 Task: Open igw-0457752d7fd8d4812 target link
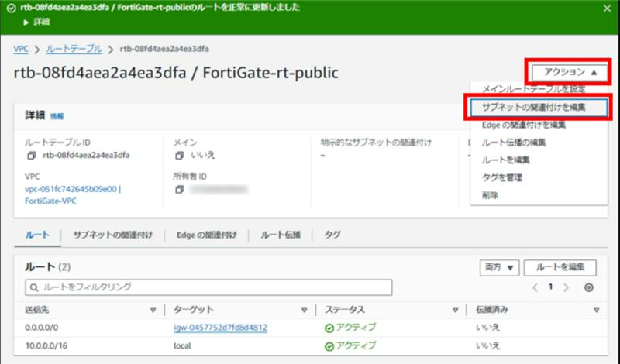coord(220,328)
